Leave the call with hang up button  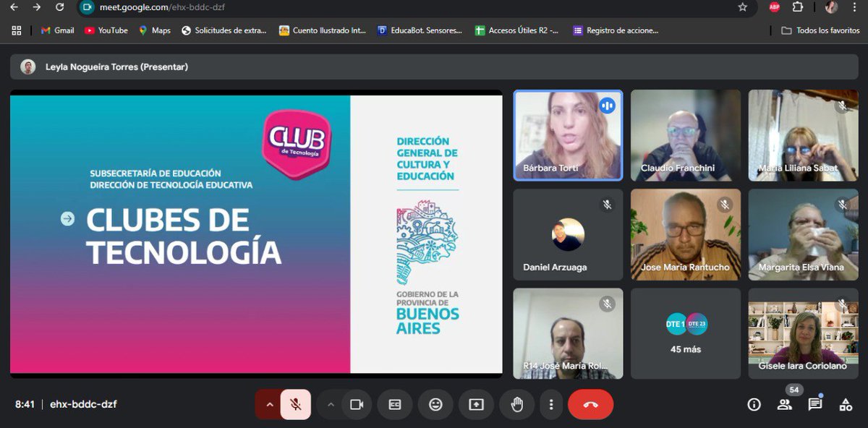[x=590, y=404]
